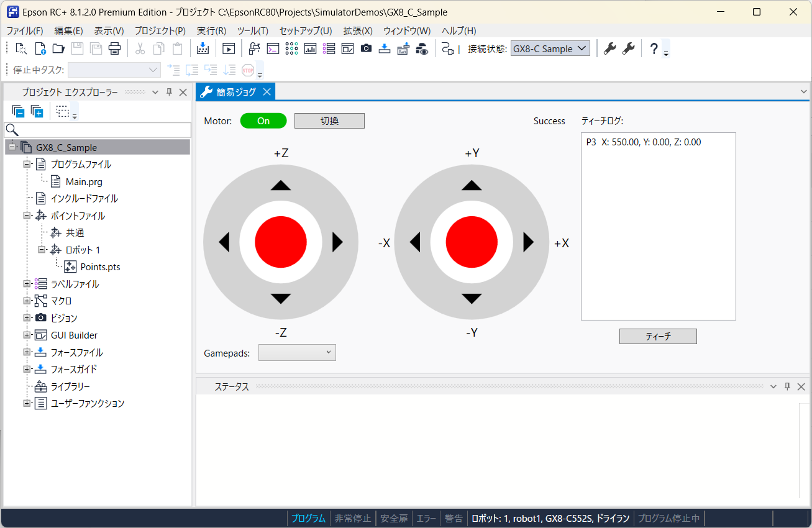This screenshot has height=528, width=812.
Task: Click the 切換 button
Action: tap(329, 121)
